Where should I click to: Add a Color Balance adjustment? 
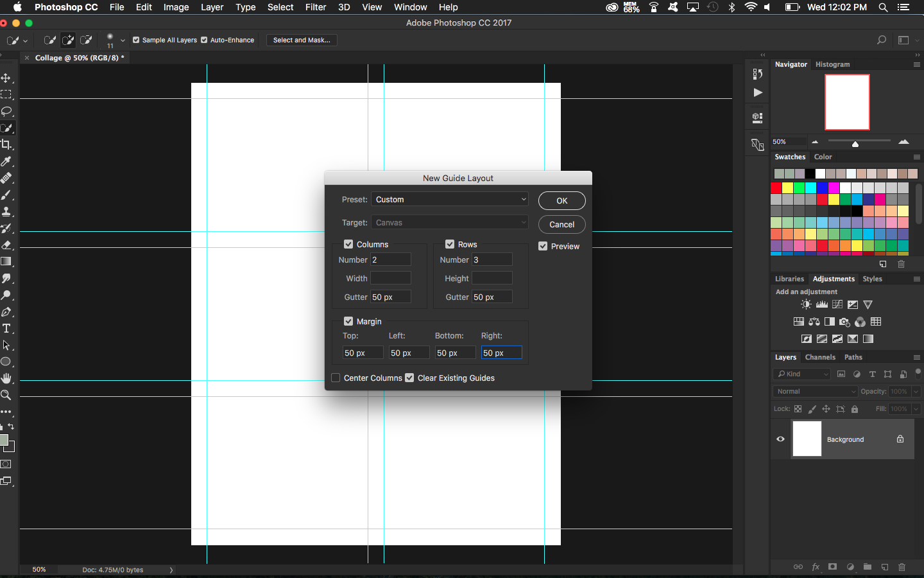click(814, 322)
